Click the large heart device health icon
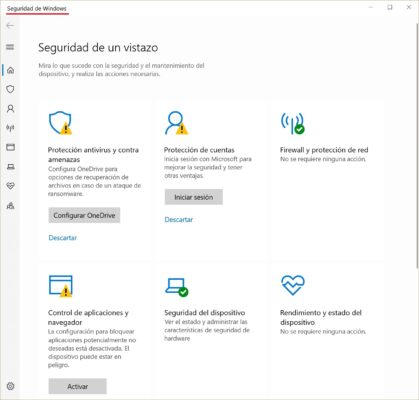This screenshot has height=400, width=419. tap(293, 285)
